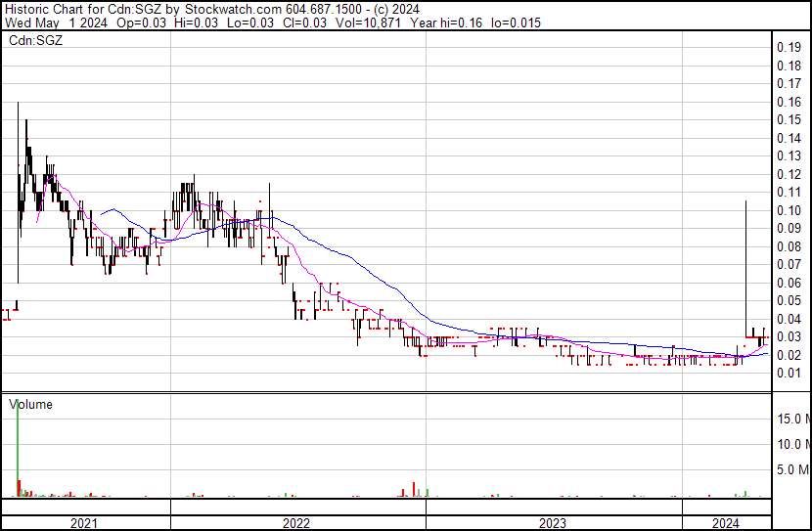Select the 2023 year on time axis

point(553,523)
